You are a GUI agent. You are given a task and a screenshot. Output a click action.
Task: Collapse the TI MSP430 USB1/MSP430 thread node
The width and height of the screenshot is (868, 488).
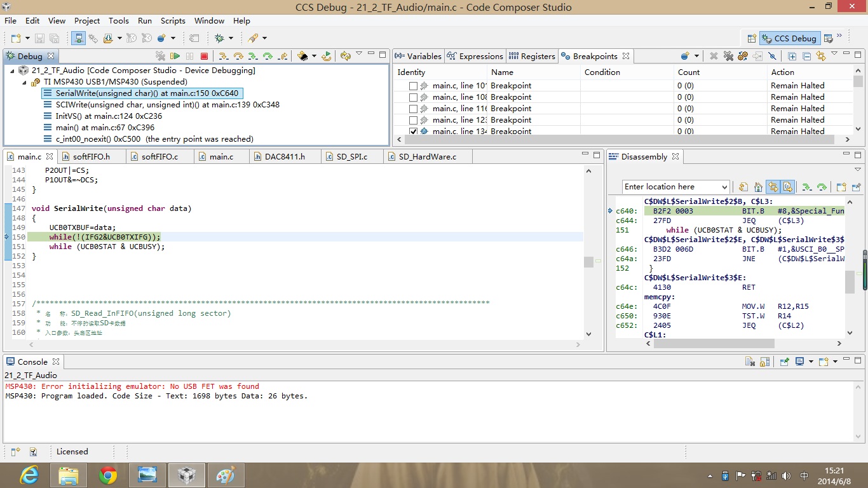[25, 82]
